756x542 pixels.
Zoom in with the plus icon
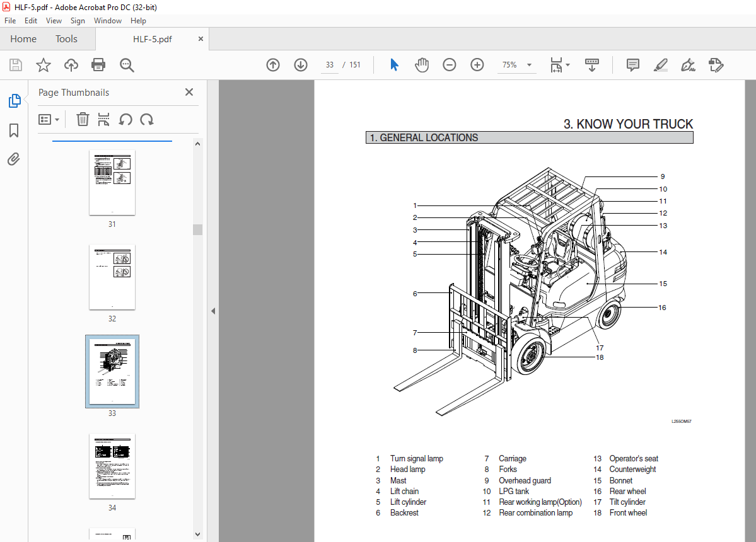point(477,64)
